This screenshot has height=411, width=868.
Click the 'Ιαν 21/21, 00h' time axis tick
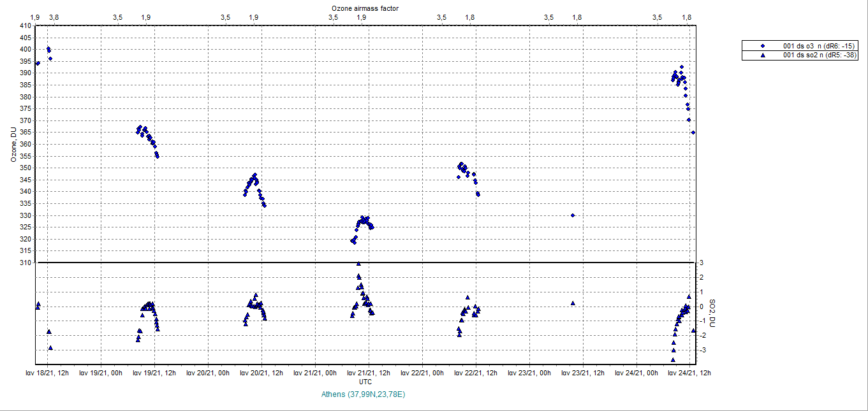tap(316, 373)
